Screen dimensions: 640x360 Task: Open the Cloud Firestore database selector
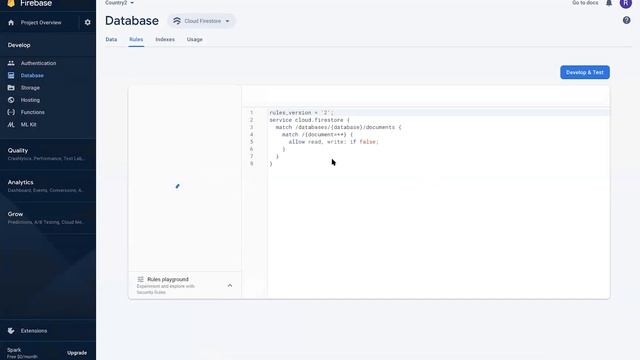[202, 21]
